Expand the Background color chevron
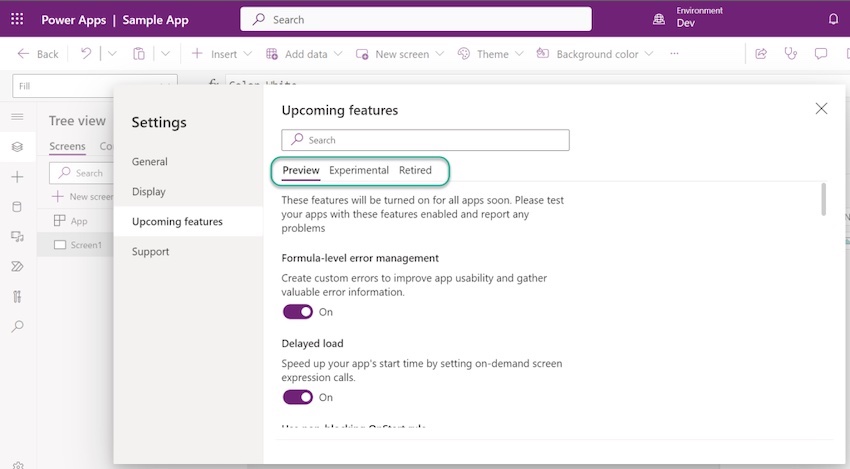Screen dimensions: 850x469 click(x=649, y=54)
